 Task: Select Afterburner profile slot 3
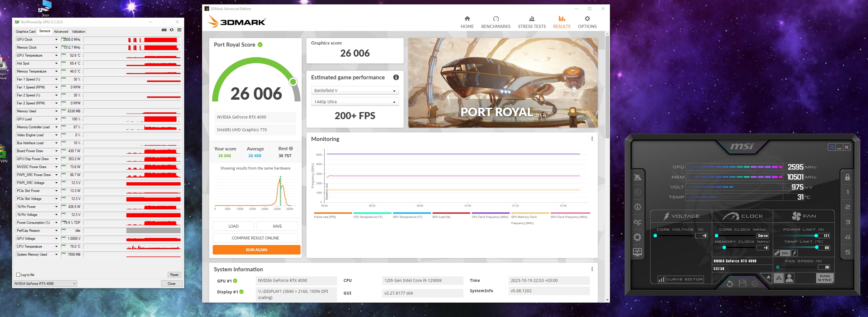coord(847,222)
